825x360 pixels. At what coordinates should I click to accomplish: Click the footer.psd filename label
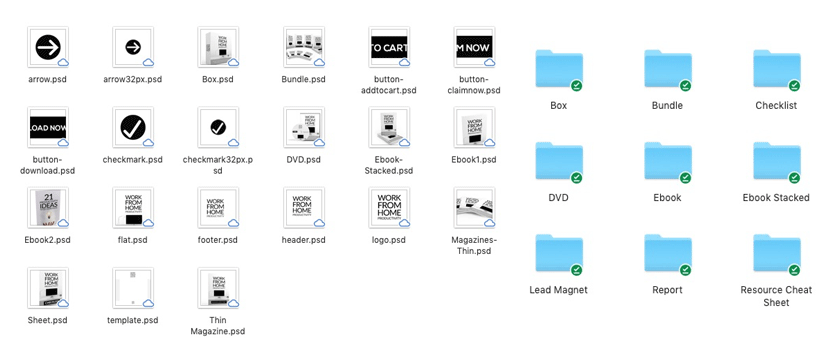coord(218,240)
